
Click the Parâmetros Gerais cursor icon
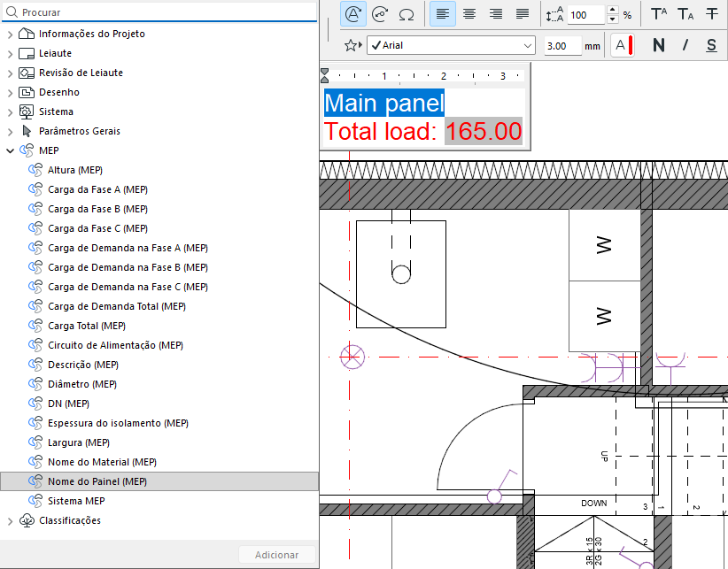click(27, 131)
